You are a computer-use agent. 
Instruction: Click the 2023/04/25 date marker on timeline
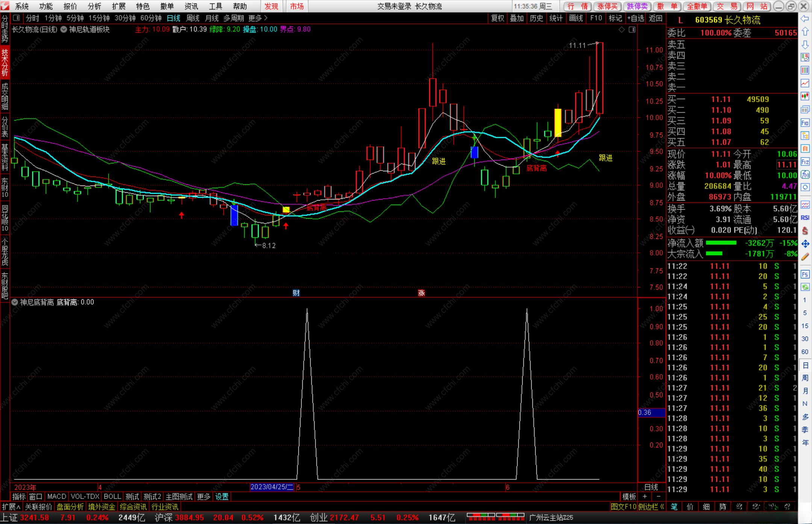coord(271,487)
